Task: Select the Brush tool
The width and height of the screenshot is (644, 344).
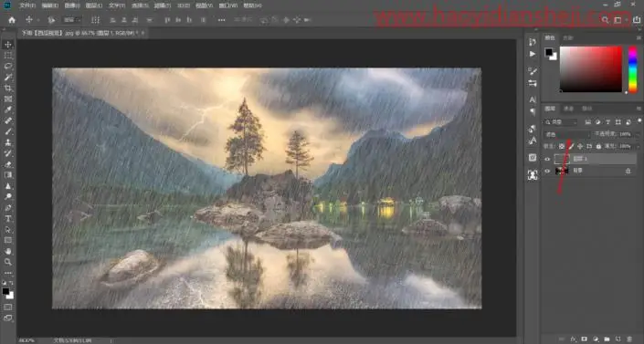Action: pos(8,131)
